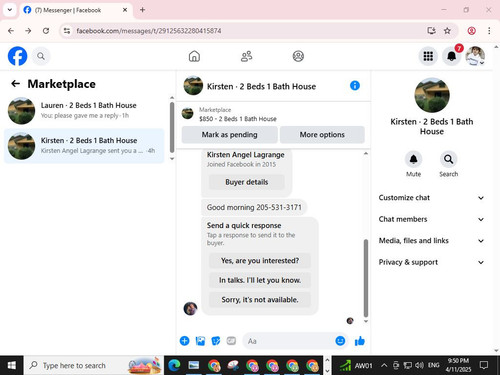Click the install app icon in address bar

431,31
